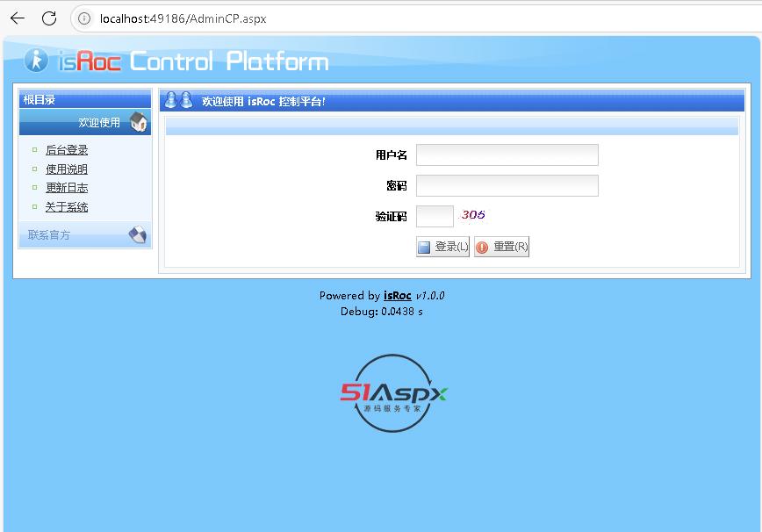View site information icon in address bar
Image resolution: width=762 pixels, height=532 pixels.
[84, 18]
